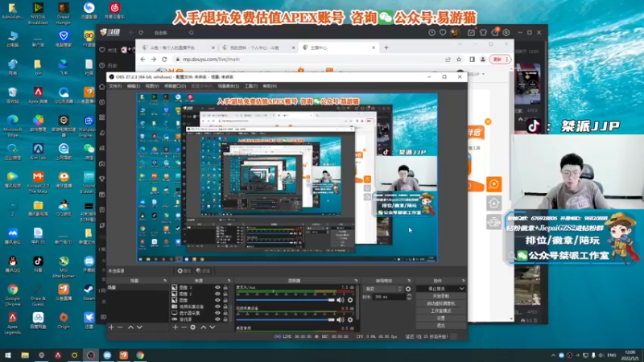Reload page in Chrome toolbar
The height and width of the screenshot is (362, 644).
[x=164, y=60]
